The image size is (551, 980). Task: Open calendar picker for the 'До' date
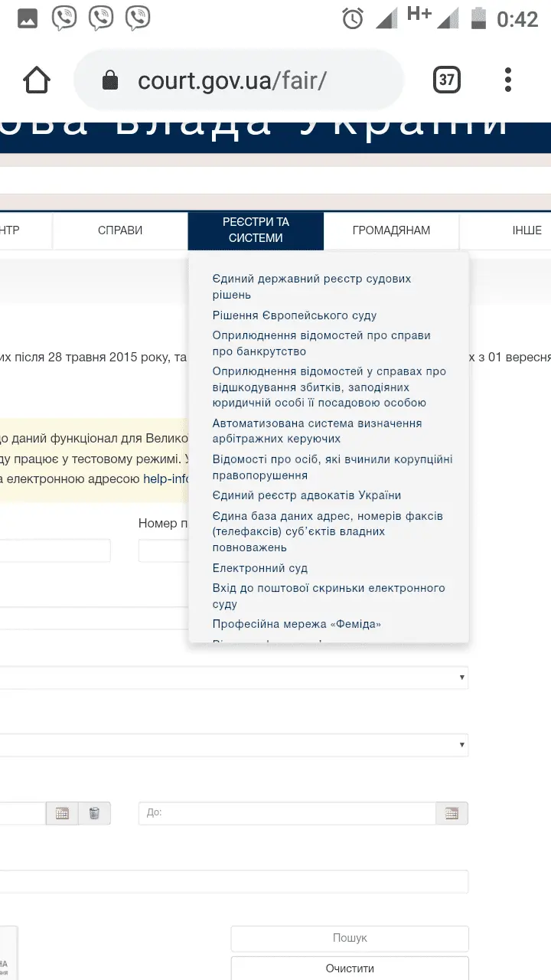tap(452, 813)
